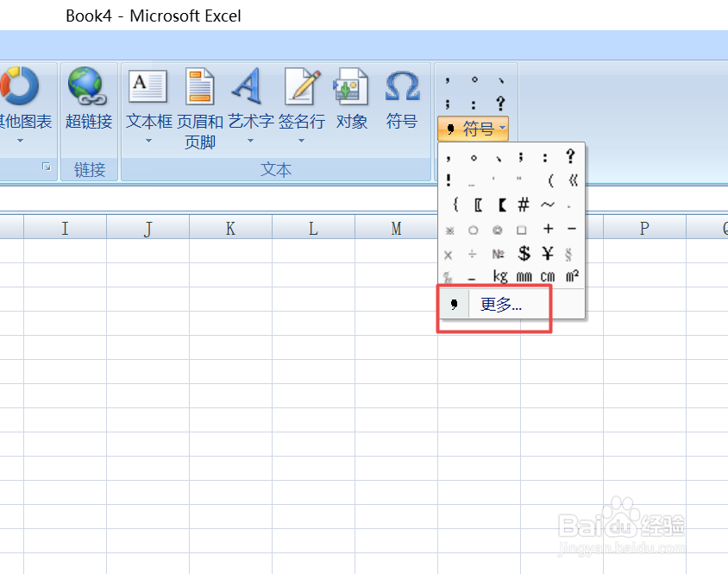Insert the plus + symbol

(x=549, y=228)
